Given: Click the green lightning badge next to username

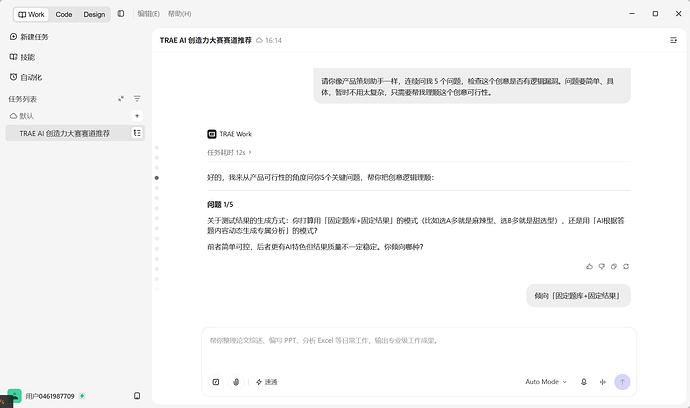Looking at the screenshot, I should coord(82,396).
